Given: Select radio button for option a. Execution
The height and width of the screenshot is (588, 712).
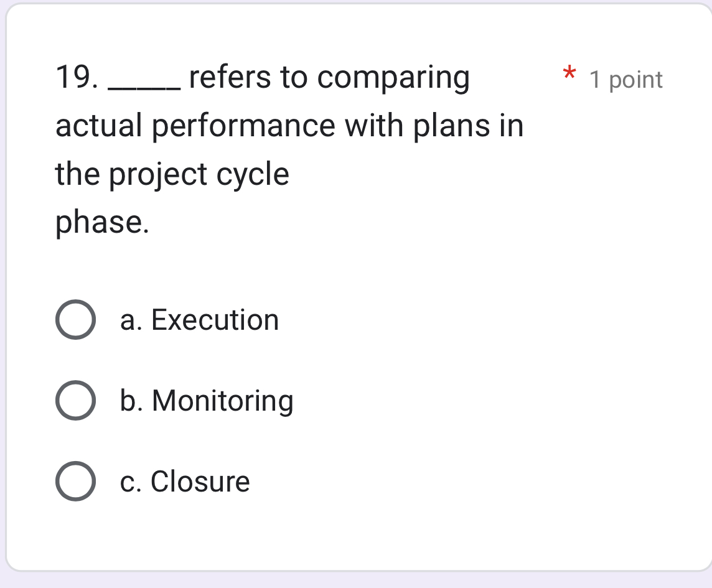Looking at the screenshot, I should 75,320.
